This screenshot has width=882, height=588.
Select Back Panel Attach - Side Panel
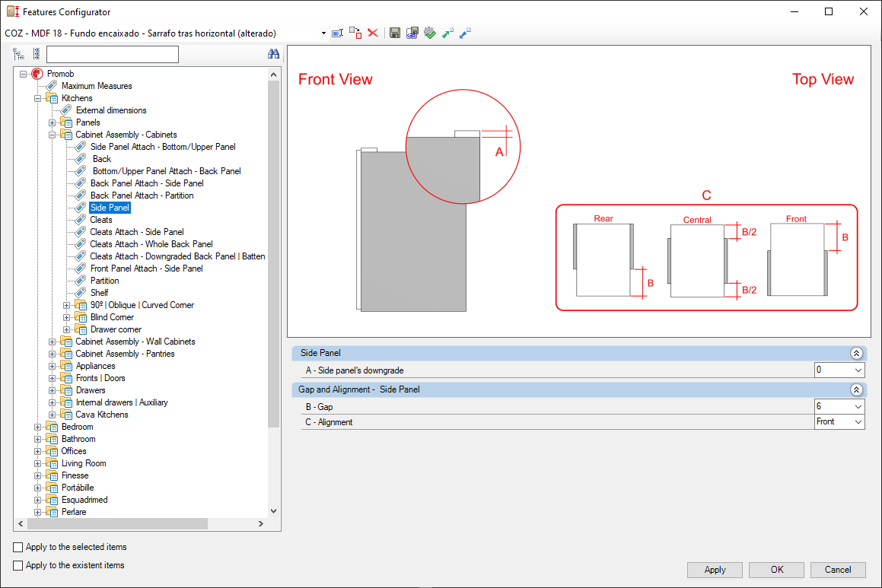(x=147, y=183)
